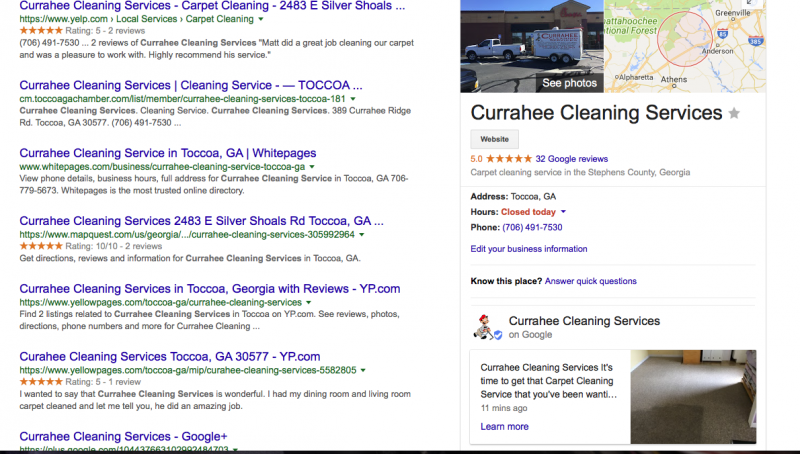Open dropdown arrow next to toccoagachamber.com URL

(x=354, y=99)
